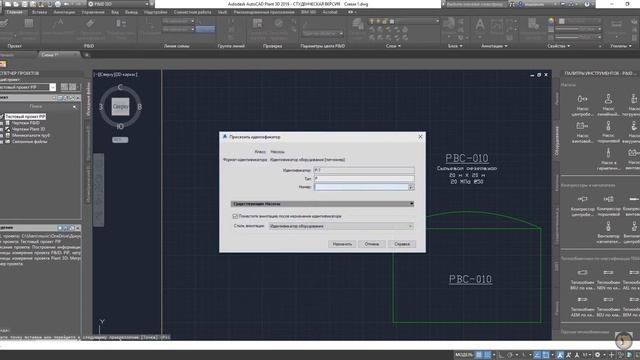Toggle grid display in the status bar
This screenshot has height=360, width=640.
[x=480, y=355]
